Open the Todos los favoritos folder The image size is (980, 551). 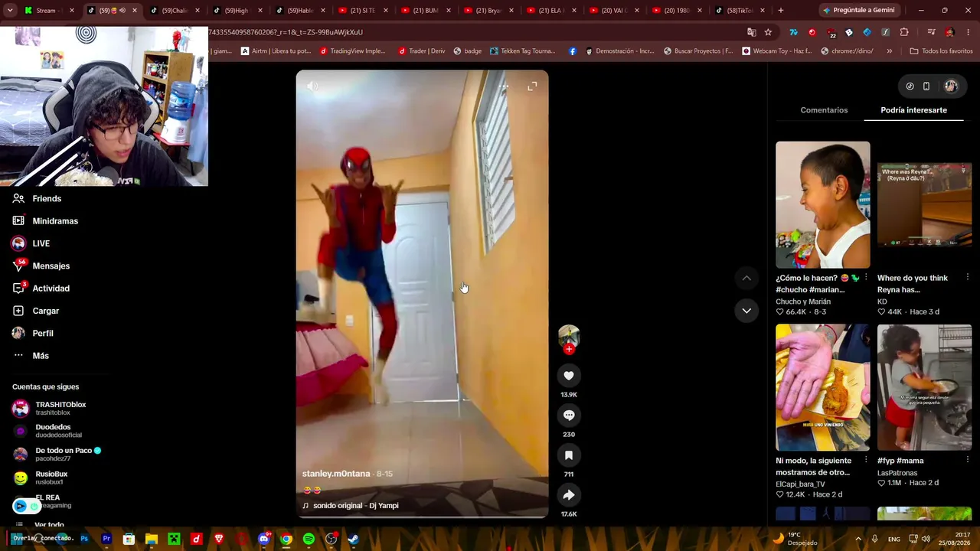point(941,51)
